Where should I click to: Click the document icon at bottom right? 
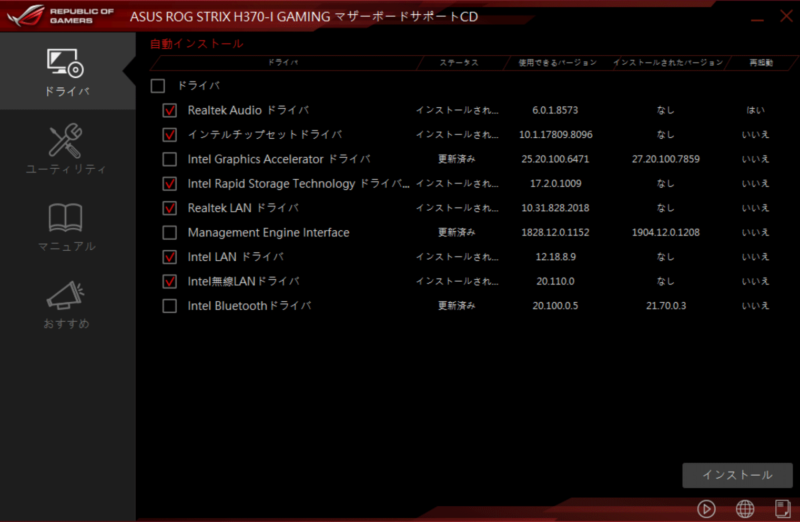[782, 509]
